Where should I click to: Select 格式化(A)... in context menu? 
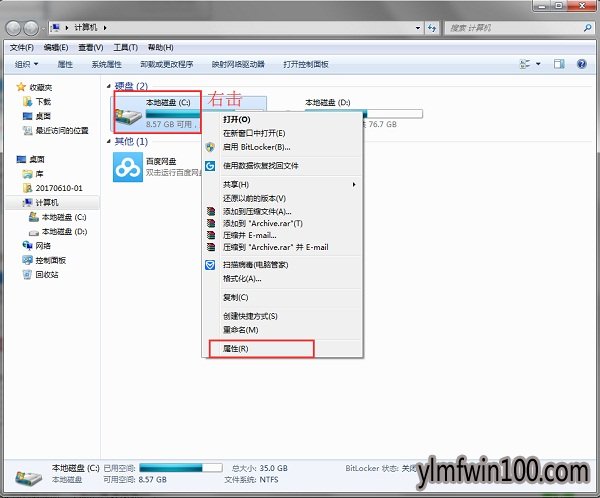tap(240, 279)
